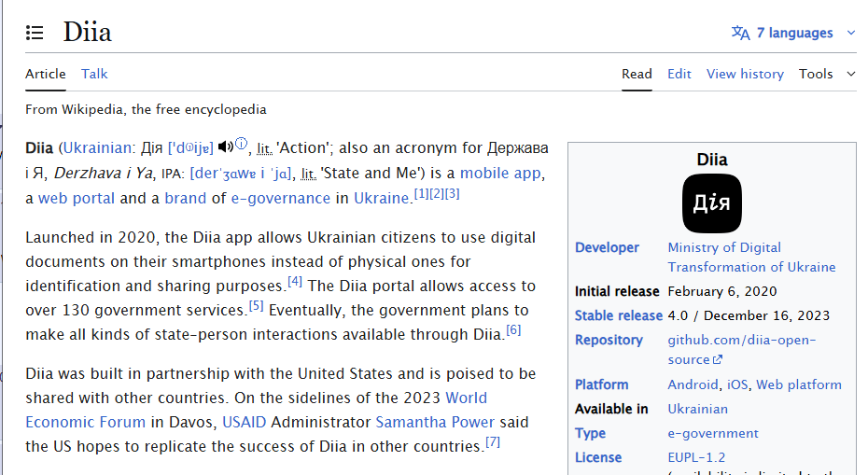Open the table of contents icon
This screenshot has width=868, height=475.
point(35,33)
